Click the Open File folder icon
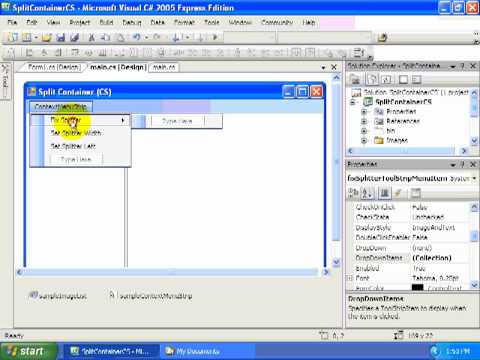Viewport: 480px width, 360px height. tap(46, 37)
